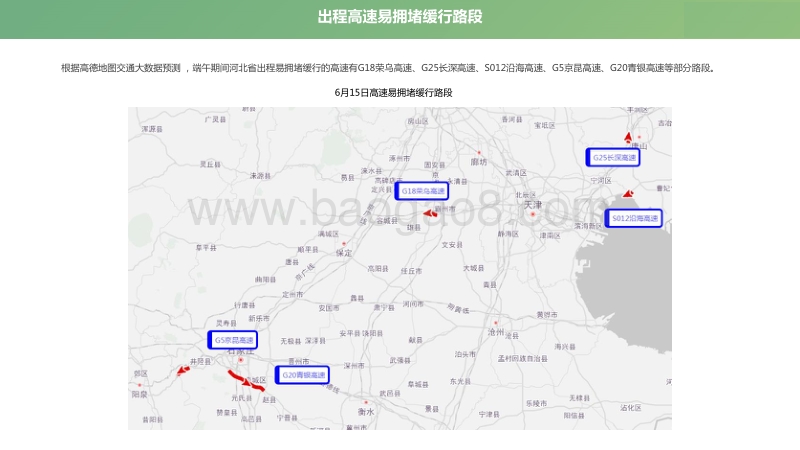Click the 黄骅市 label on map
The image size is (800, 450).
[x=547, y=315]
